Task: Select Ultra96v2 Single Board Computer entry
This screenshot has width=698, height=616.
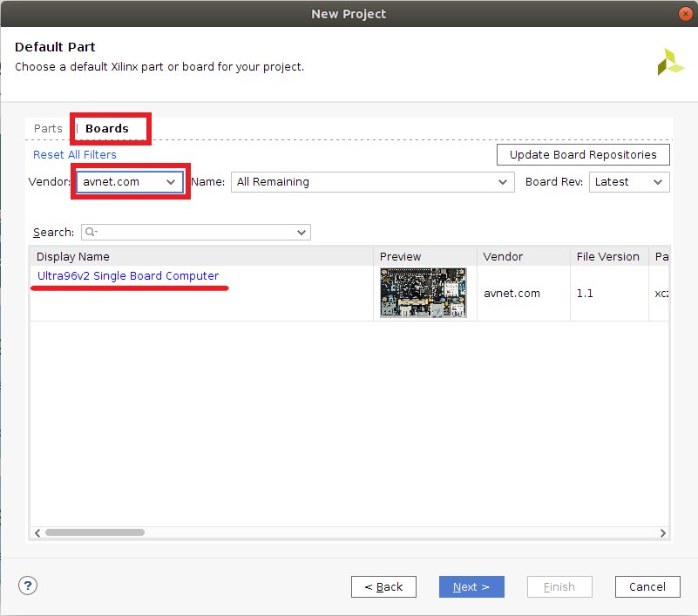Action: (128, 276)
